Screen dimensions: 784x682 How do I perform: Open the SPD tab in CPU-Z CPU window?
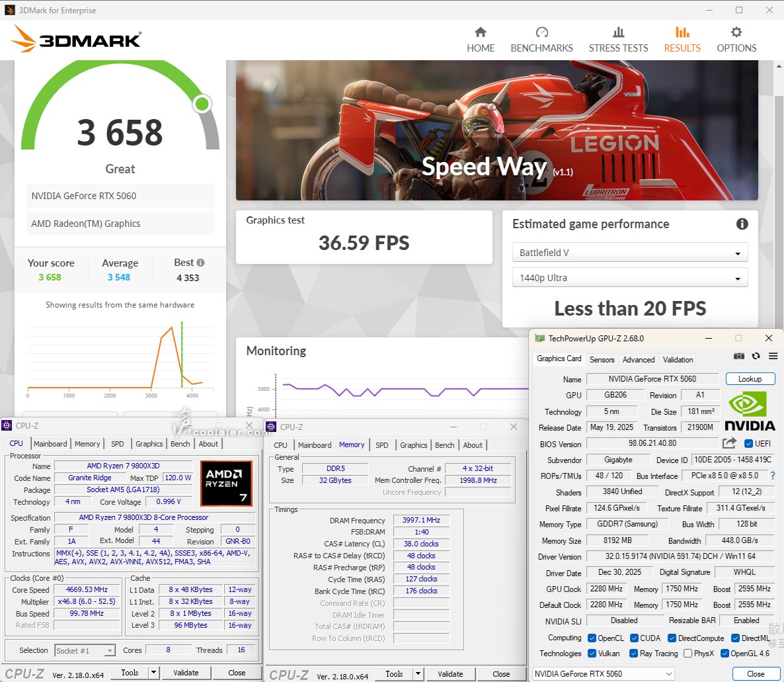118,444
